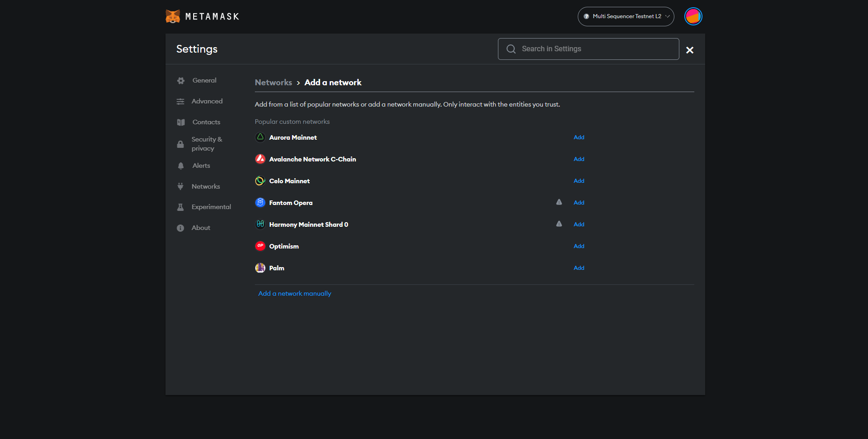Click the Palm network logo

pyautogui.click(x=260, y=268)
